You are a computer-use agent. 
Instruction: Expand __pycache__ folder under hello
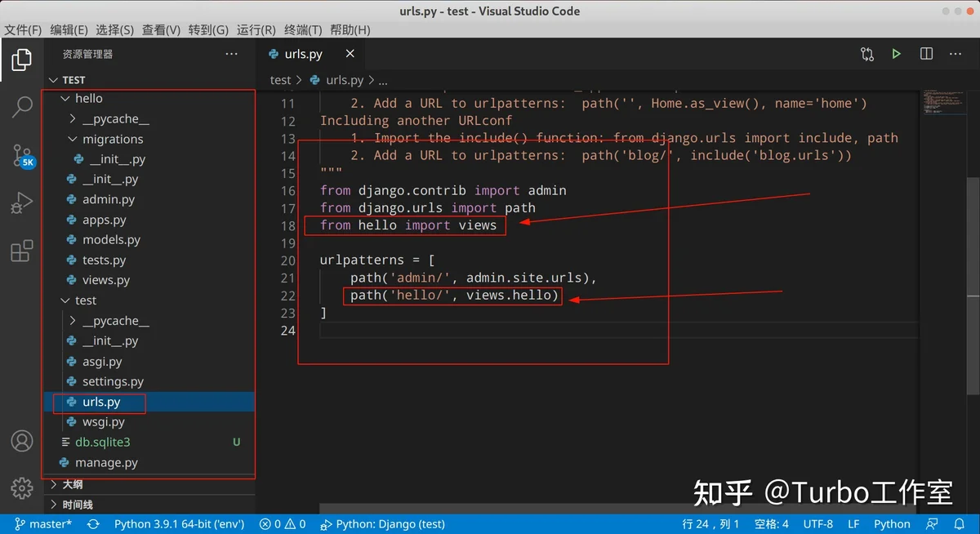coord(149,118)
